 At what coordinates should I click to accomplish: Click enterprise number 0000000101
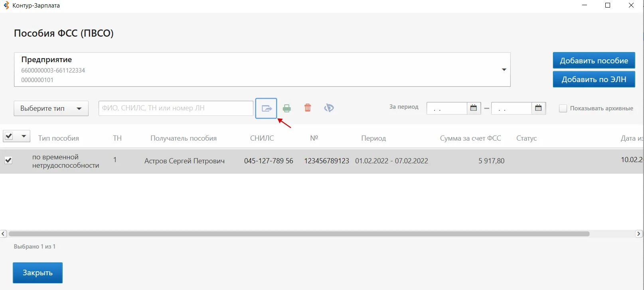click(x=38, y=80)
